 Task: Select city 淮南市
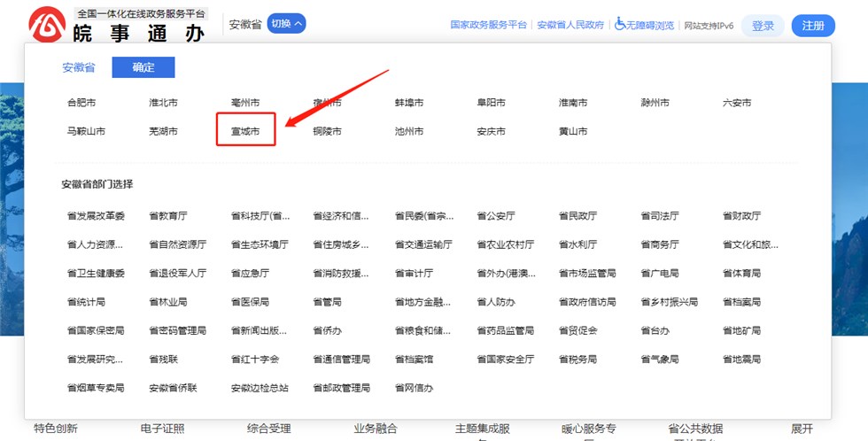coord(573,103)
